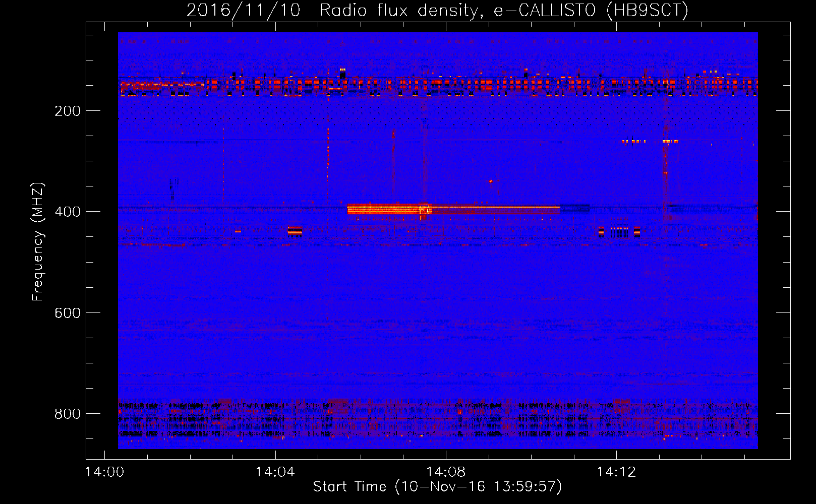The height and width of the screenshot is (504, 816).
Task: Click the 14:12 time tick label
Action: coord(616,472)
